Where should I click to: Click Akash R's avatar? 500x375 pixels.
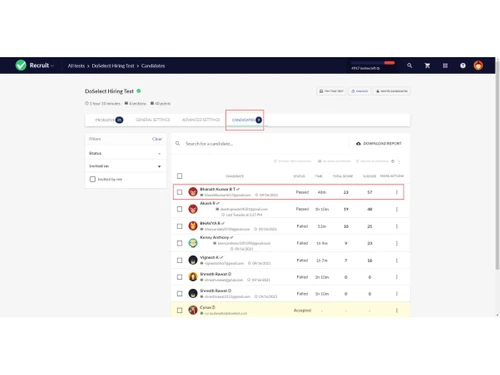pos(193,209)
